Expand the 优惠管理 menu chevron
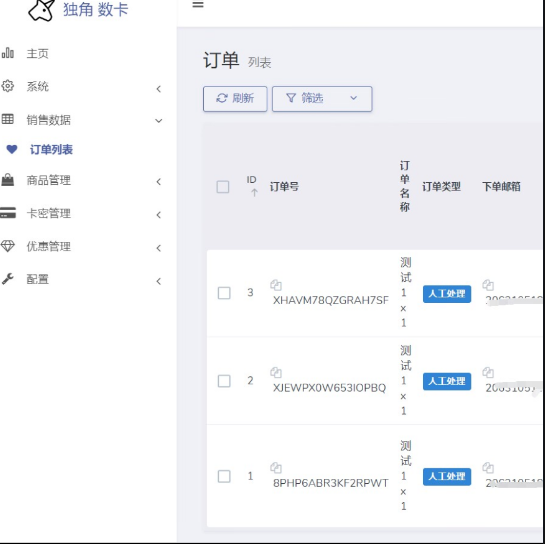This screenshot has height=544, width=545. click(158, 248)
